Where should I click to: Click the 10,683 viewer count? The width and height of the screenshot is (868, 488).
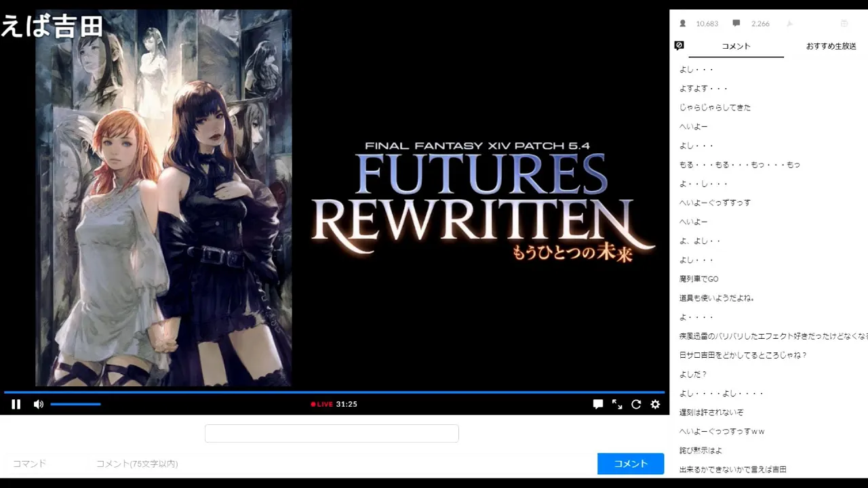(x=707, y=24)
